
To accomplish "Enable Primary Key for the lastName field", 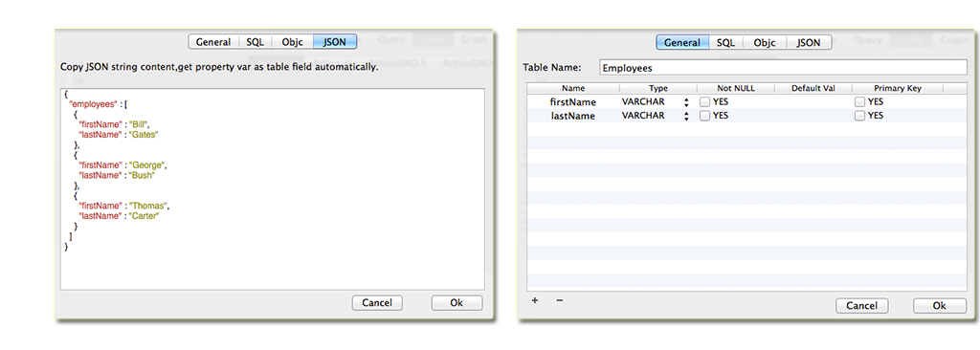I will [x=860, y=115].
